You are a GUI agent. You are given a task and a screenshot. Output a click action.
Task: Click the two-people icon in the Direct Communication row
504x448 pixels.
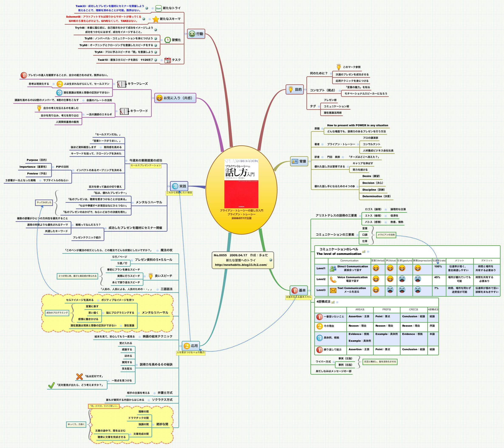(x=333, y=269)
